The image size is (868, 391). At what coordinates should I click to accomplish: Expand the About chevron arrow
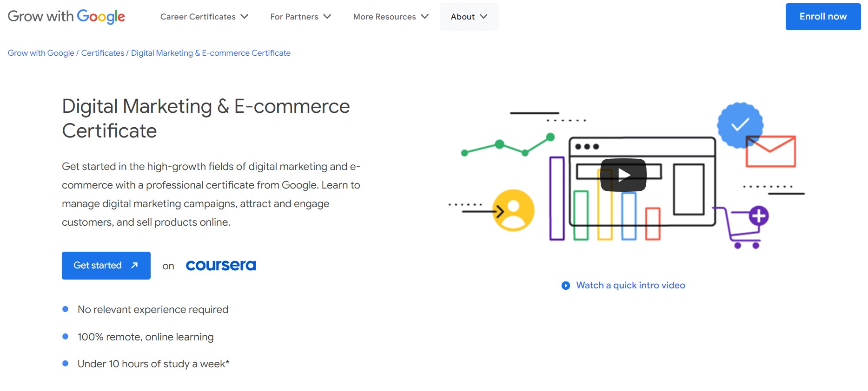click(484, 17)
